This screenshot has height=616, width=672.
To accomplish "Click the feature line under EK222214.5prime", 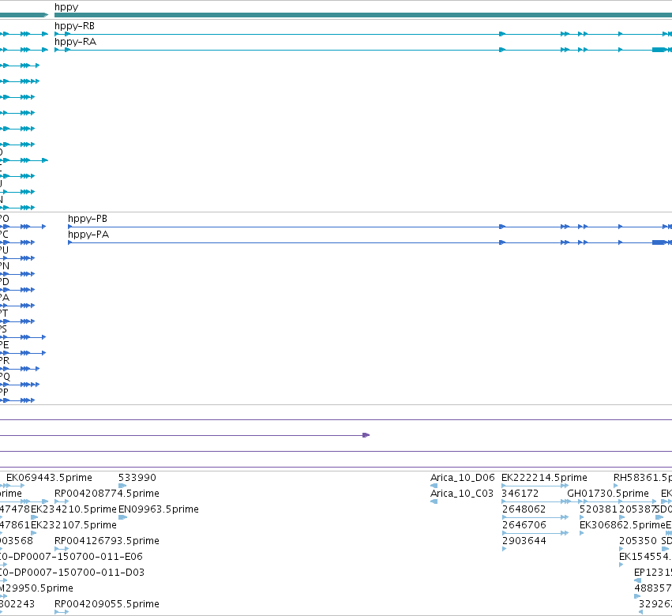I will pyautogui.click(x=535, y=486).
